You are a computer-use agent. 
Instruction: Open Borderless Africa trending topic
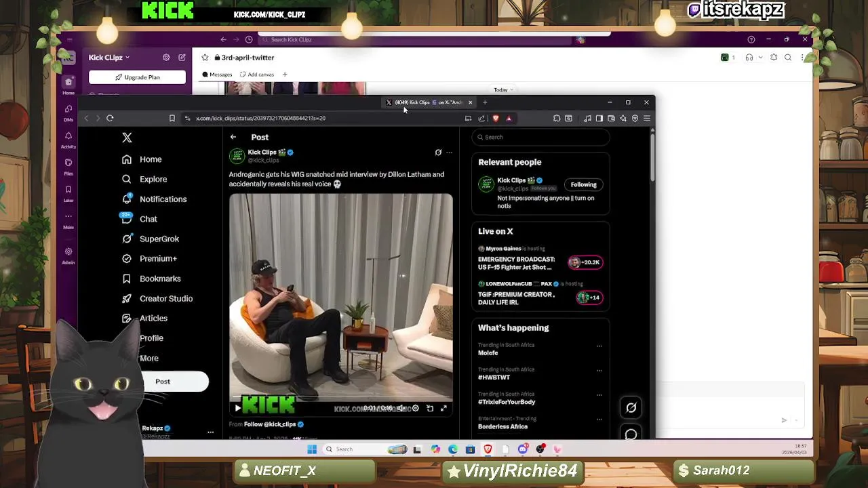click(x=502, y=426)
